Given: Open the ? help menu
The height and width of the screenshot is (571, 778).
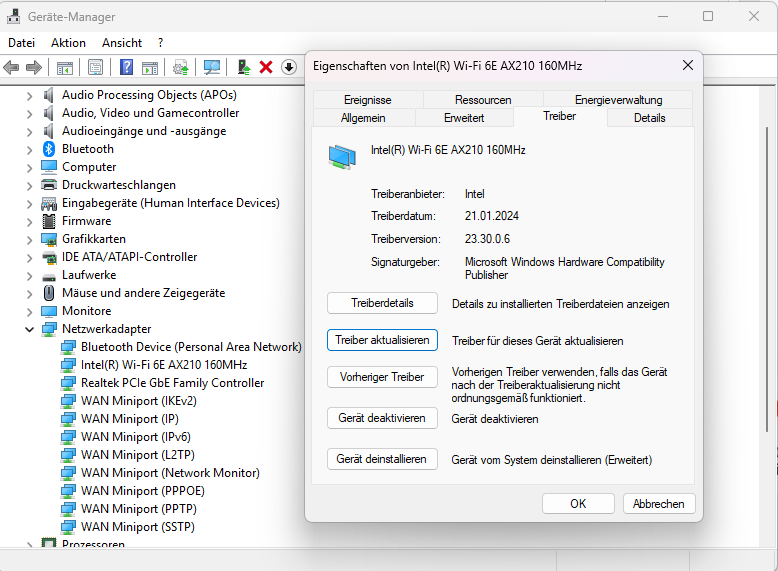Looking at the screenshot, I should 160,43.
